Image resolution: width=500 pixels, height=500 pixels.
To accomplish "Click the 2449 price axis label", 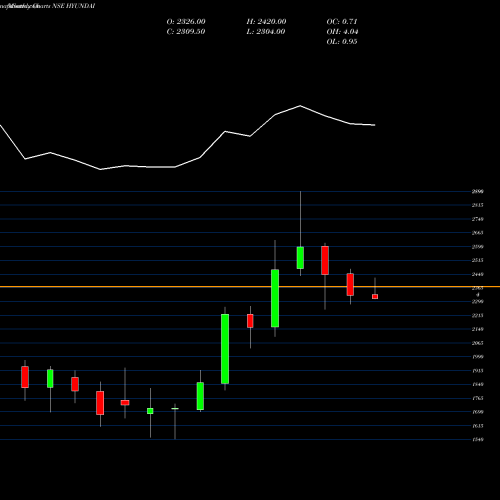I will click(477, 274).
